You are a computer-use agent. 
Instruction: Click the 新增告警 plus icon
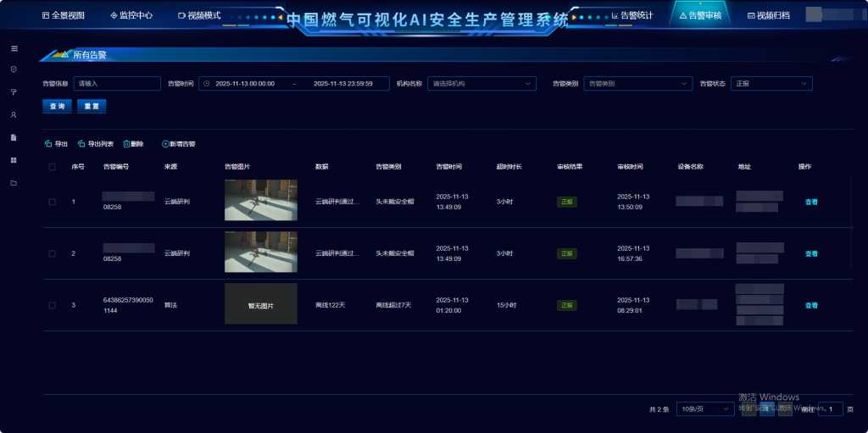[x=165, y=144]
